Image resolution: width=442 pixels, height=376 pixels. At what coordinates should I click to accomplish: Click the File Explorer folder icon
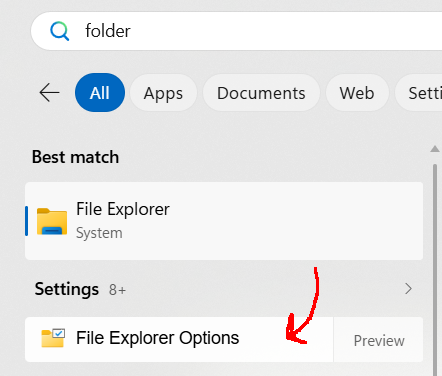click(52, 221)
